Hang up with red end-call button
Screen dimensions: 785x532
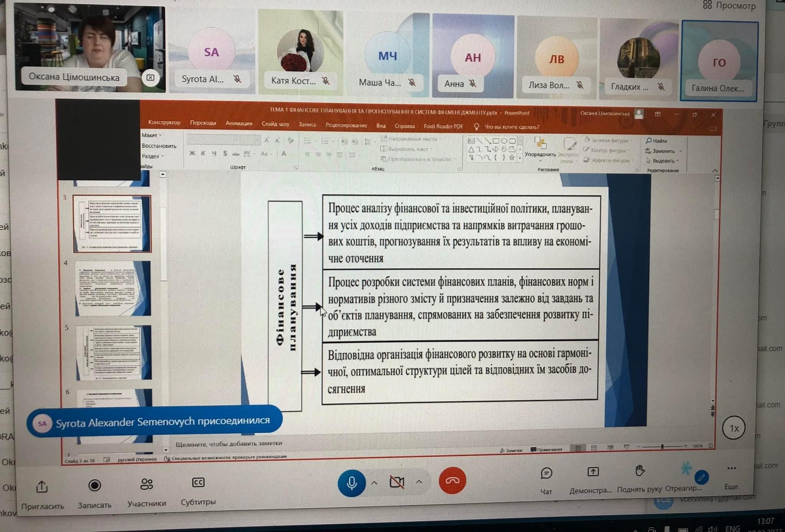tap(452, 481)
